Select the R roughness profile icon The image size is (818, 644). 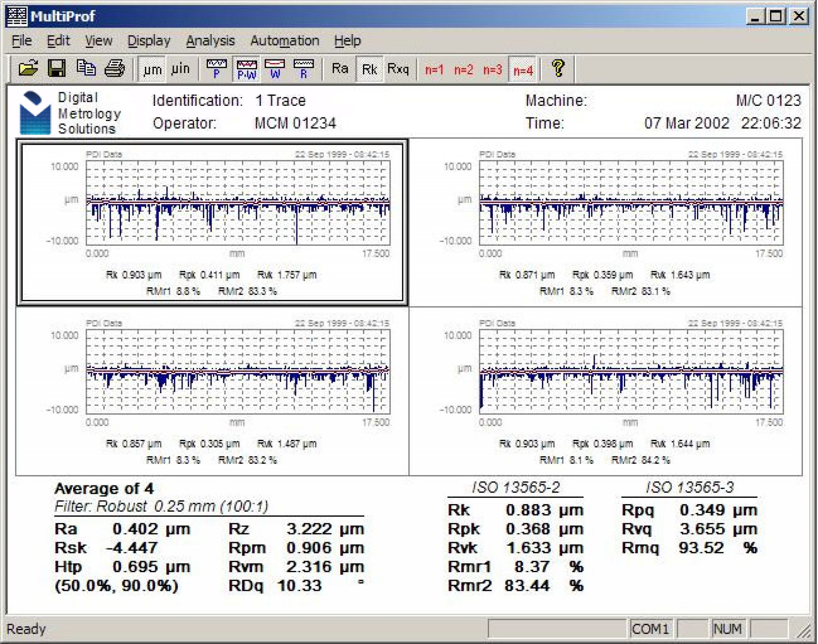point(304,69)
